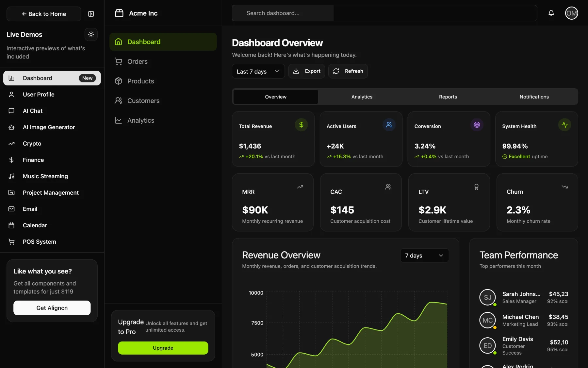
Task: Open Analytics in the Acme sidebar
Action: pos(163,120)
